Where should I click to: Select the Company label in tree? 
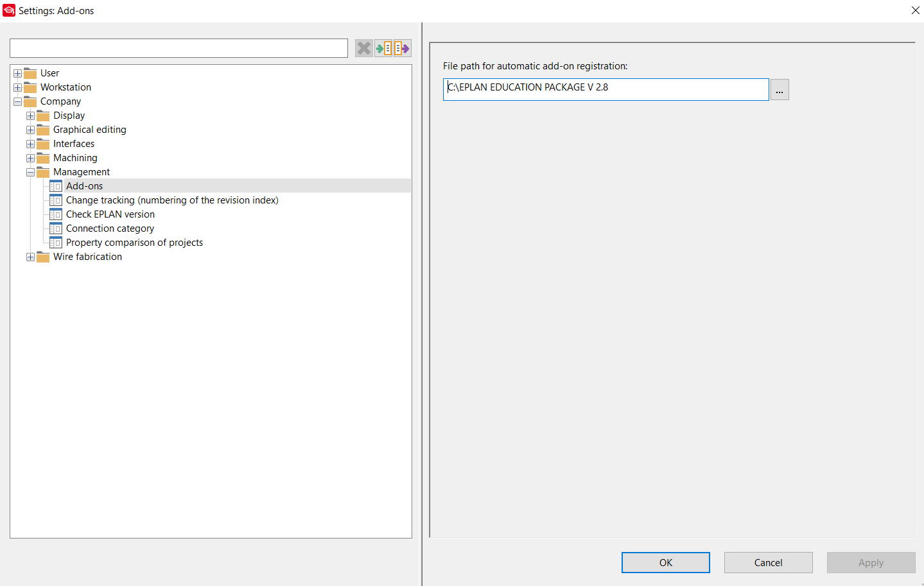(60, 101)
